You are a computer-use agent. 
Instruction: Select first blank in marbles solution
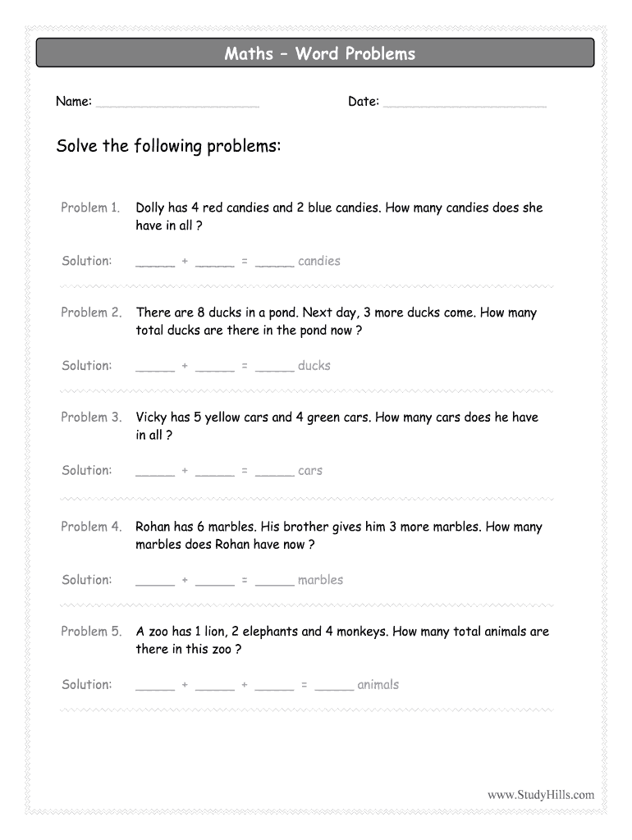155,582
